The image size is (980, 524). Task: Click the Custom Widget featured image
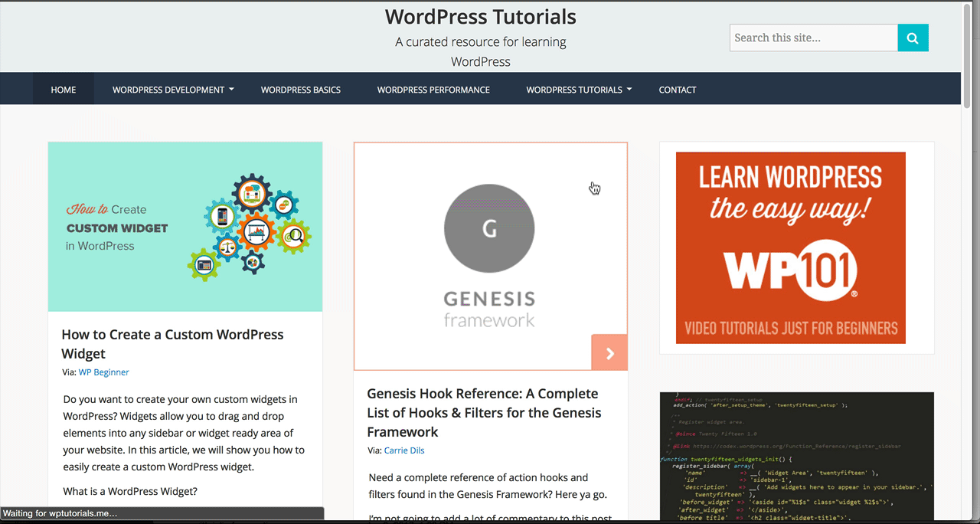point(185,227)
